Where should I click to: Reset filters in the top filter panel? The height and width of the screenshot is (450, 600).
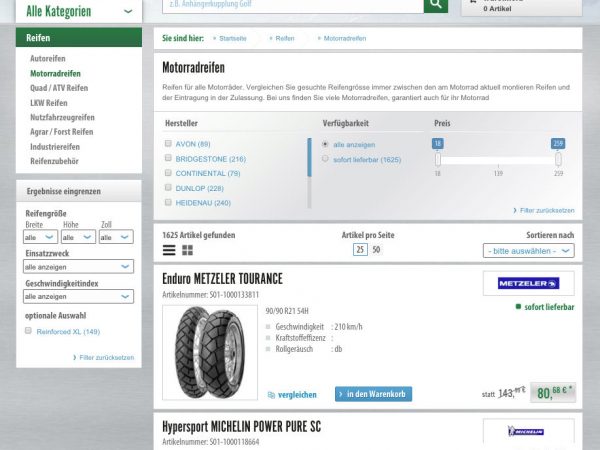click(x=547, y=210)
